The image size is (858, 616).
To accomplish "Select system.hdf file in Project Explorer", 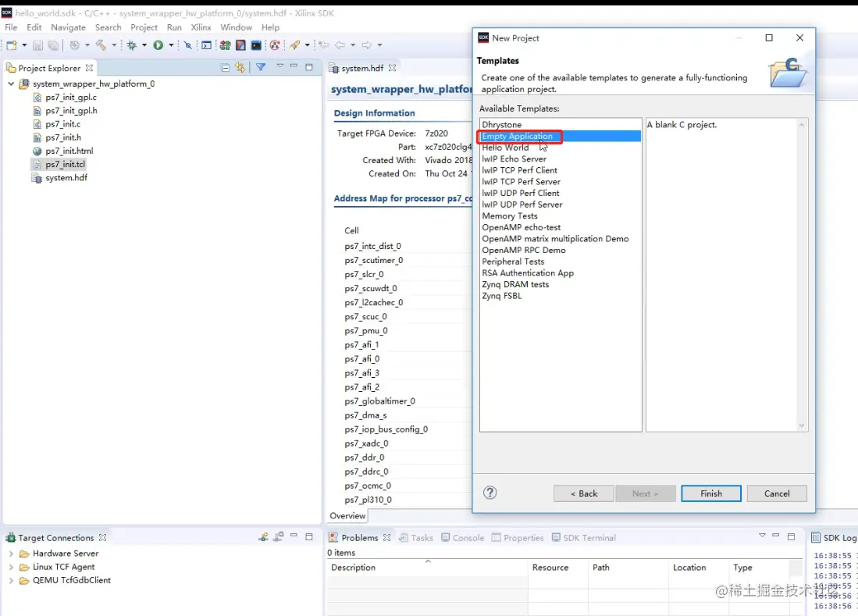I will [66, 178].
